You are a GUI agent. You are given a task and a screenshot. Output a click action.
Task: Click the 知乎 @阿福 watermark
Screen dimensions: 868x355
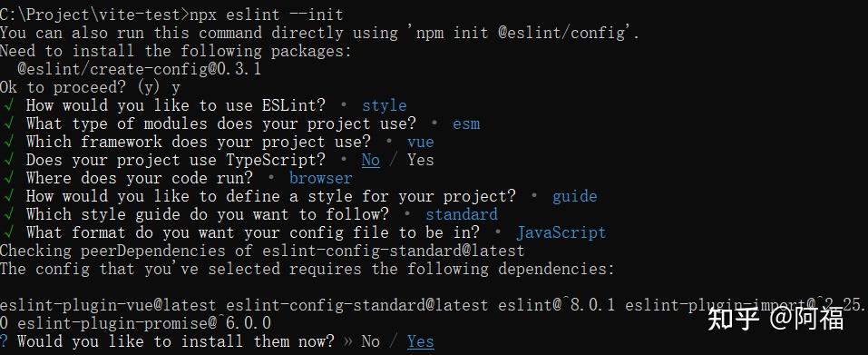pyautogui.click(x=776, y=318)
